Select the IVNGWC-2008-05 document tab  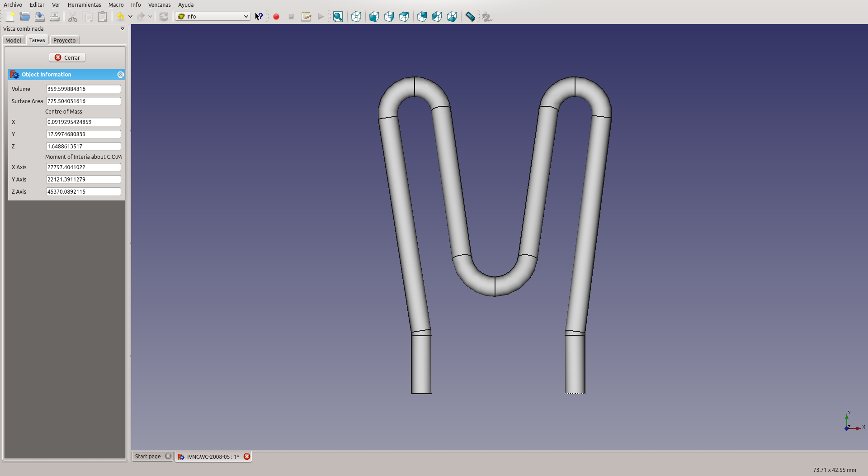(x=213, y=457)
